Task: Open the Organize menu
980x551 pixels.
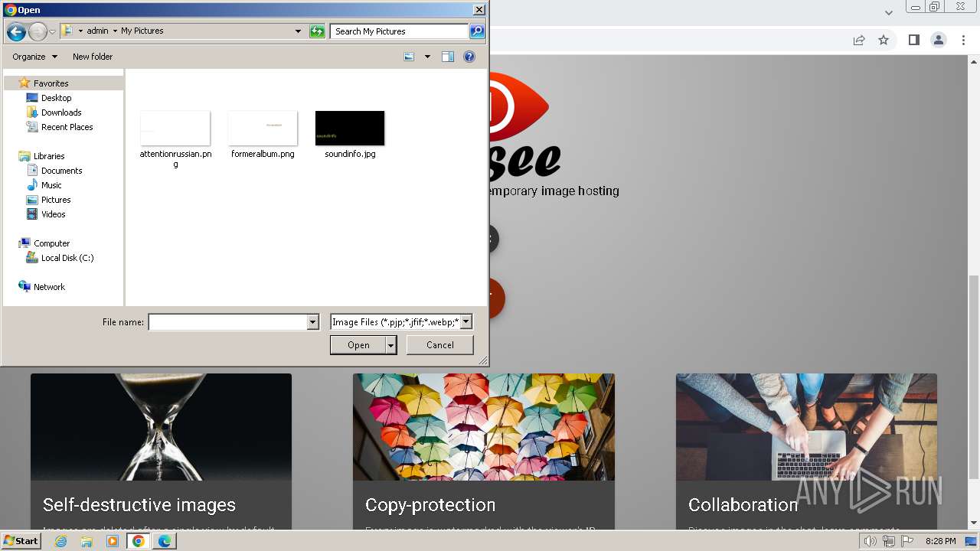Action: click(34, 57)
